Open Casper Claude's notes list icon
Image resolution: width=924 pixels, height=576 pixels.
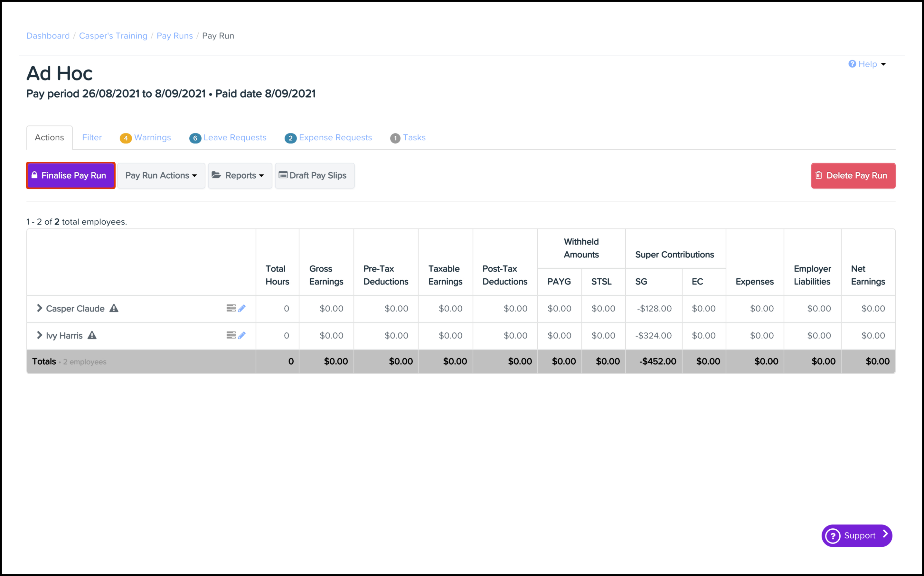click(x=231, y=308)
